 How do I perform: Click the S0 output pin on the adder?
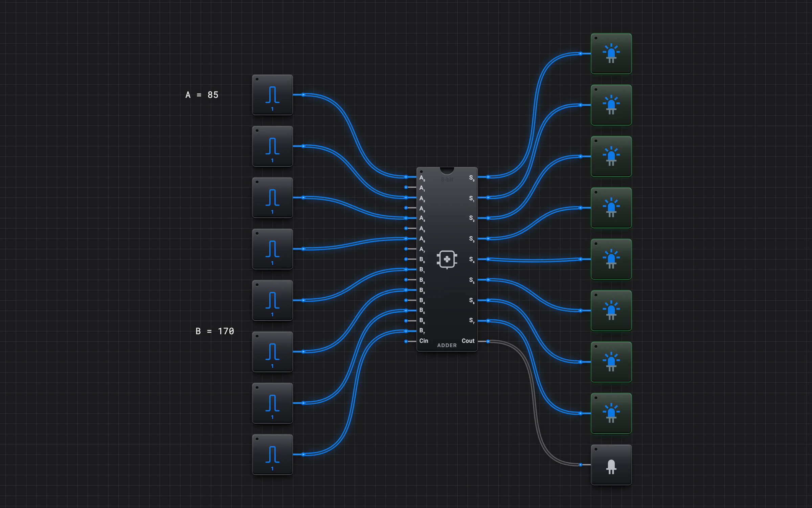tap(488, 177)
